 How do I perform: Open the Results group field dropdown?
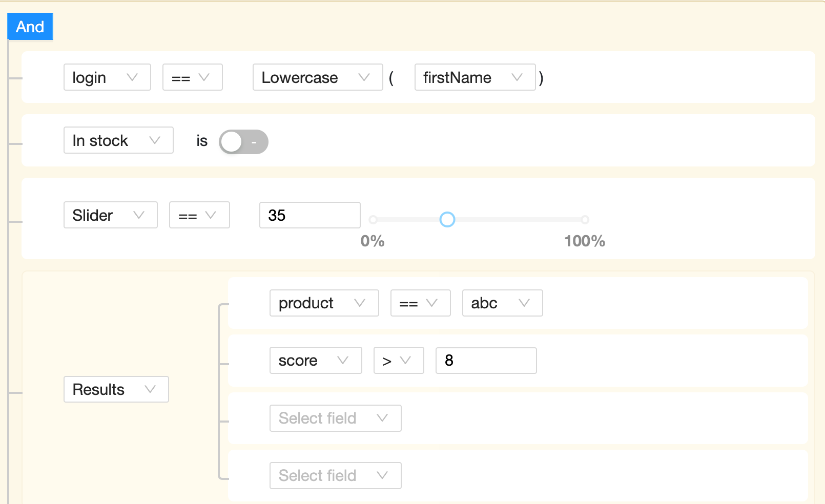coord(116,389)
